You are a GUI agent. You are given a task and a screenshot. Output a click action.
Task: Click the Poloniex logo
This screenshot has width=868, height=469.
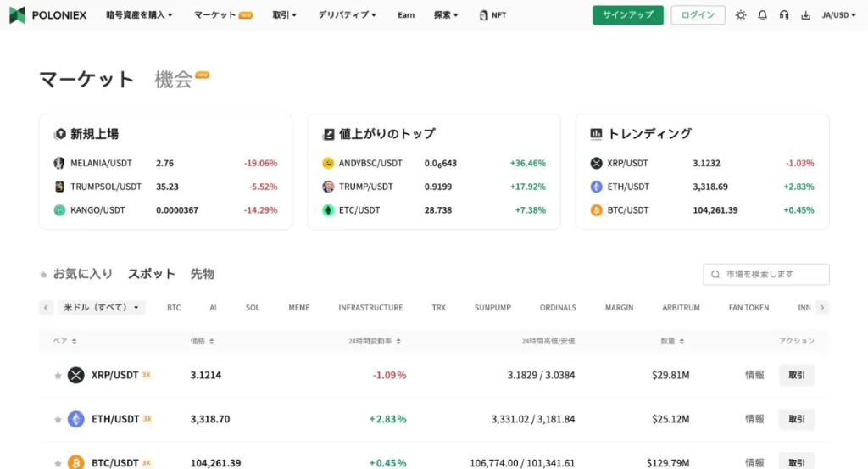[x=48, y=15]
